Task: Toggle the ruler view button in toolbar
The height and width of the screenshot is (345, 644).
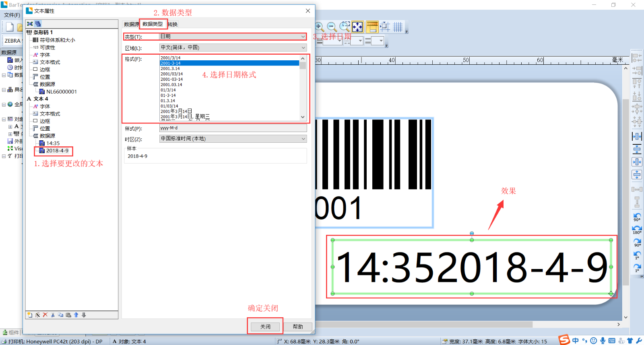Action: 372,27
